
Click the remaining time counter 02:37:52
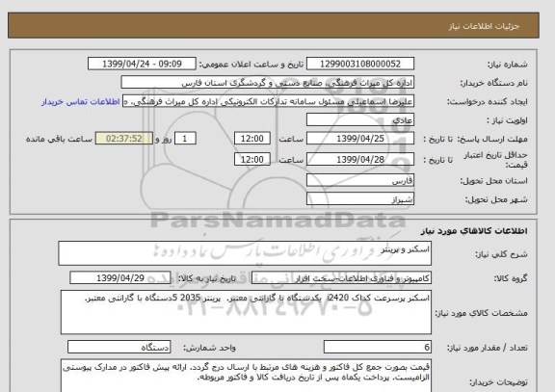coord(124,139)
